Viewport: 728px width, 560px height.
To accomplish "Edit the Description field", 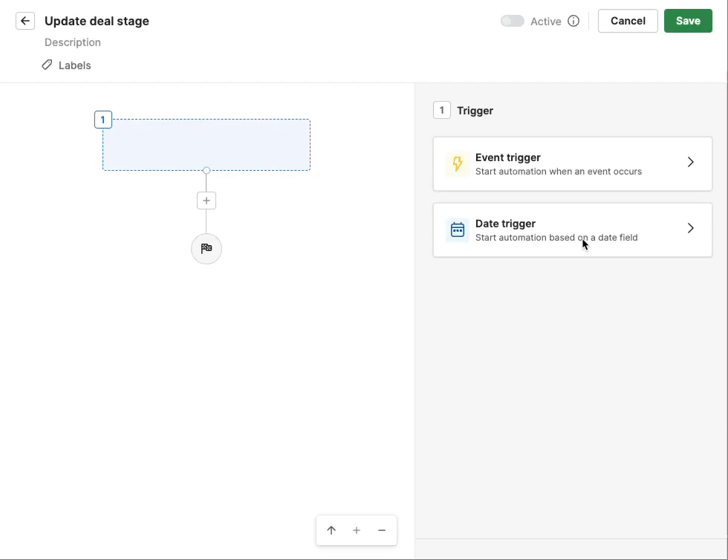I will (x=73, y=42).
